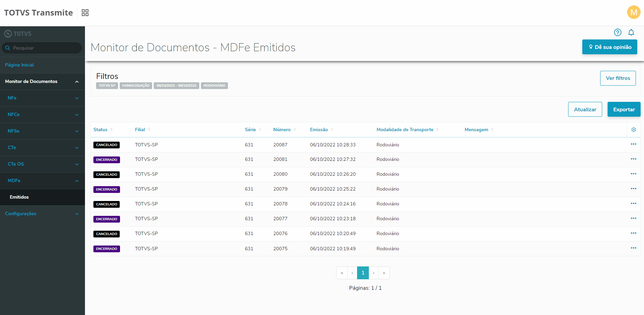This screenshot has height=315, width=644.
Task: Open row actions for MDFe 20077
Action: [634, 219]
